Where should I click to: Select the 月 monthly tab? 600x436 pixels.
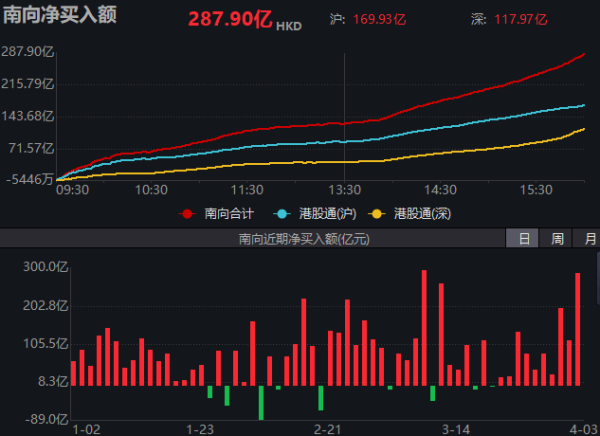pos(589,238)
